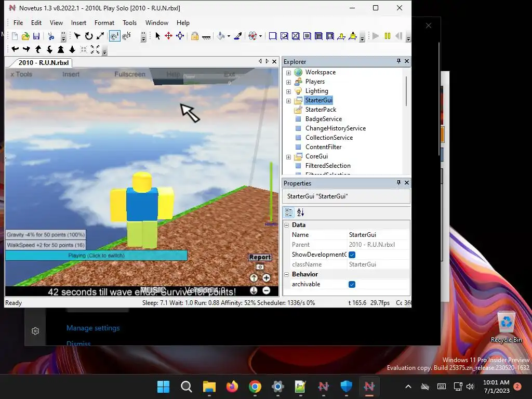532x399 pixels.
Task: Expand the CoreGui tree node
Action: coord(288,157)
